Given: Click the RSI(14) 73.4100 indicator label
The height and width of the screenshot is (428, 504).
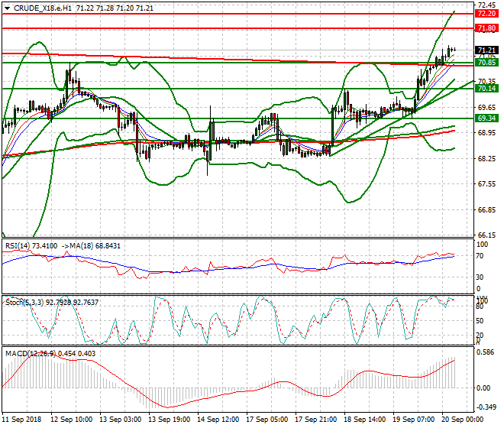Looking at the screenshot, I should [31, 246].
